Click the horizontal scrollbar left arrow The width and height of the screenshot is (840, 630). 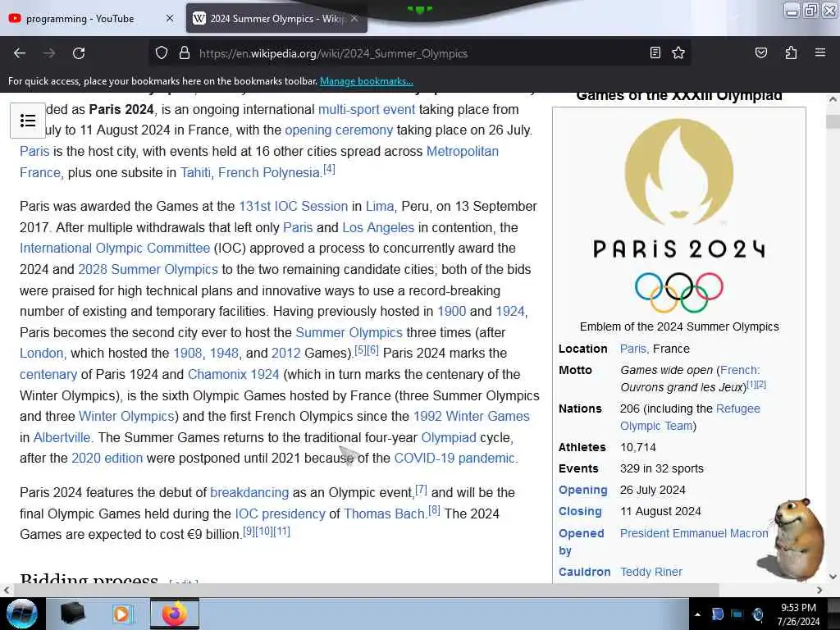coord(6,590)
